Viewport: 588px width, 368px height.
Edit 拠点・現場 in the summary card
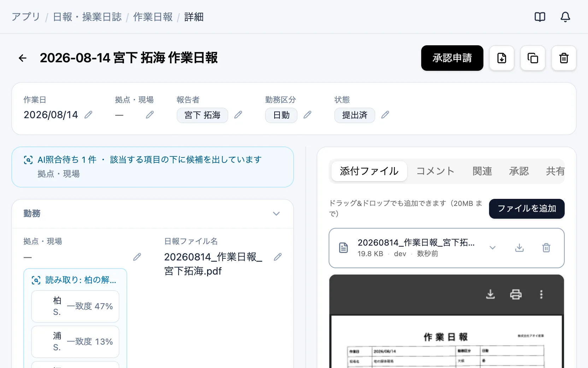[x=150, y=115]
